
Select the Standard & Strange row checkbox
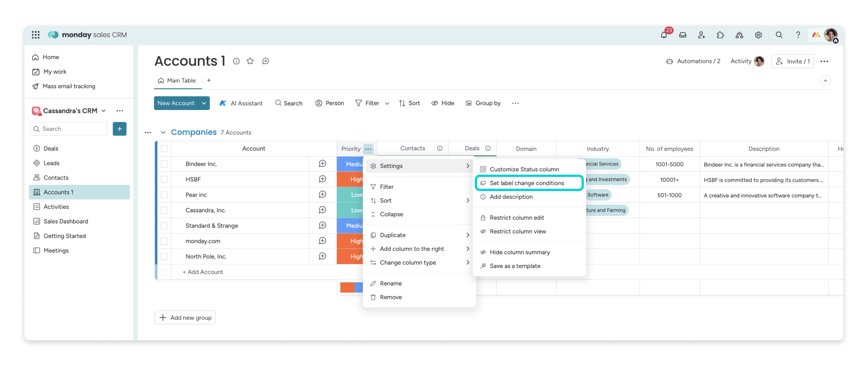[164, 226]
